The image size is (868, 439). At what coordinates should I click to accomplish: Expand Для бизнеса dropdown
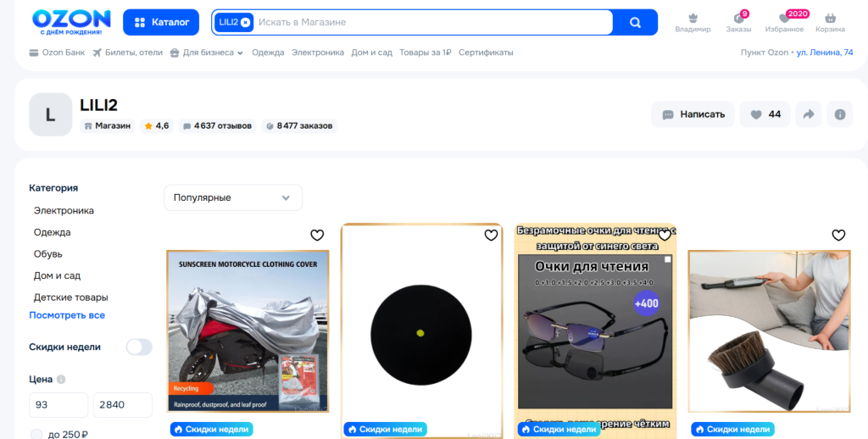pos(207,53)
